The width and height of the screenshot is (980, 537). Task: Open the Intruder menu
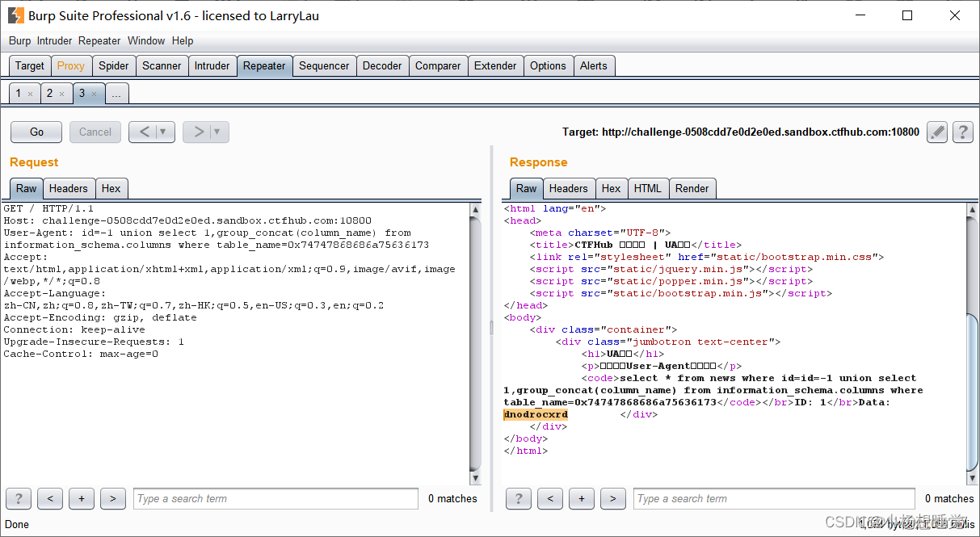(x=54, y=40)
